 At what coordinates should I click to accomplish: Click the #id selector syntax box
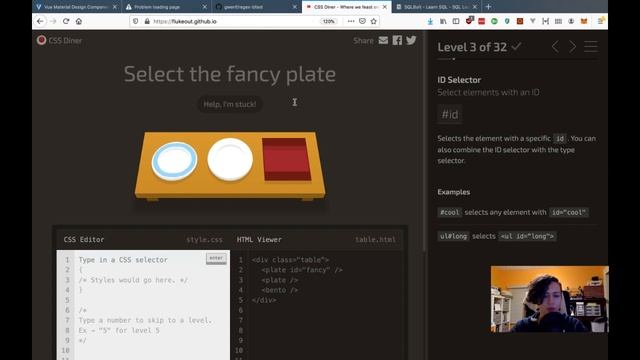click(x=450, y=114)
